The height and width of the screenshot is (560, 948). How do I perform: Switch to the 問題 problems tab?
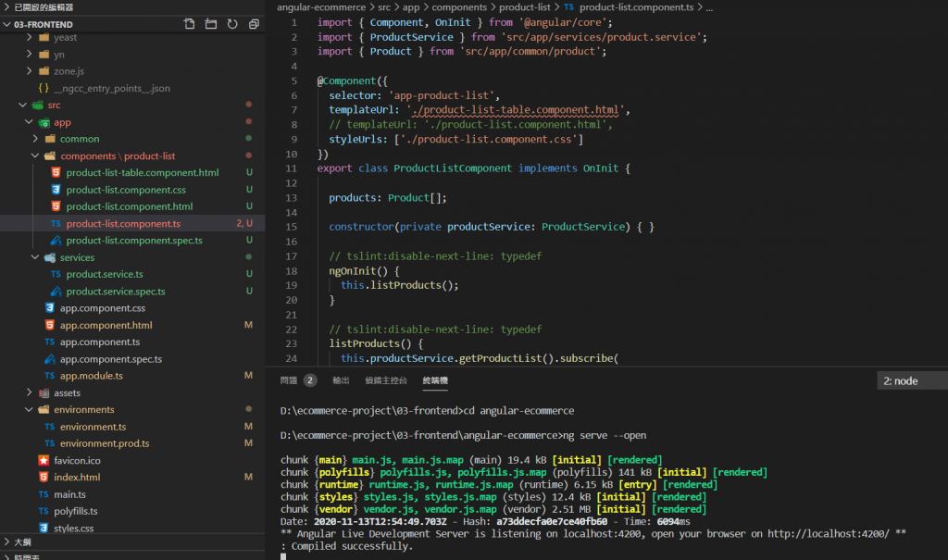click(x=289, y=380)
